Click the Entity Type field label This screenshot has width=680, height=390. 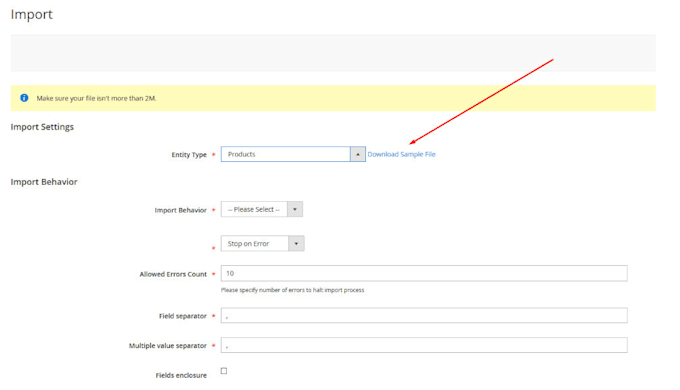(189, 154)
